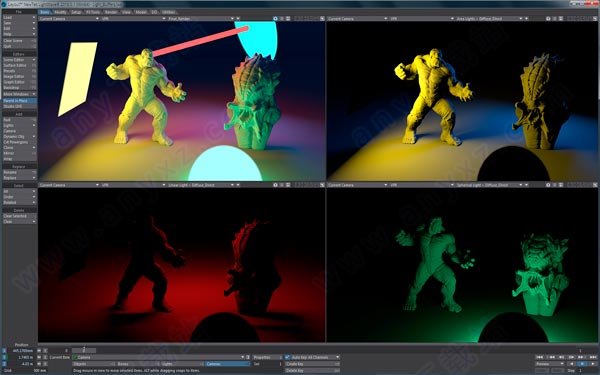Switch edit mode to Bones
Viewport: 600px width, 375px height.
[x=137, y=364]
